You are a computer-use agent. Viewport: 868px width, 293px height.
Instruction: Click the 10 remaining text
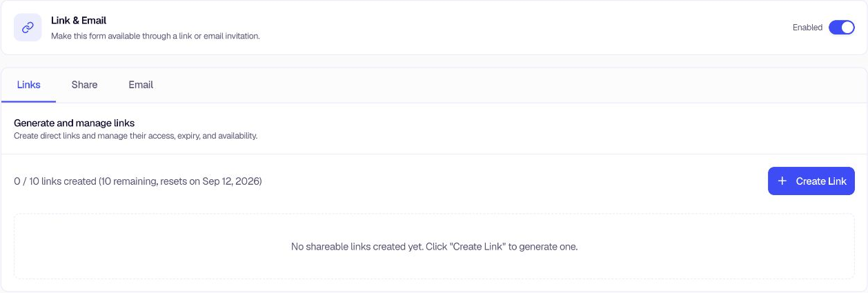128,181
